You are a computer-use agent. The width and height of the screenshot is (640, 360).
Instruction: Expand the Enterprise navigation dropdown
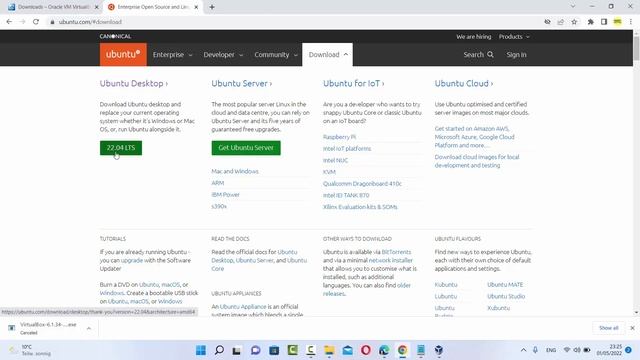172,54
